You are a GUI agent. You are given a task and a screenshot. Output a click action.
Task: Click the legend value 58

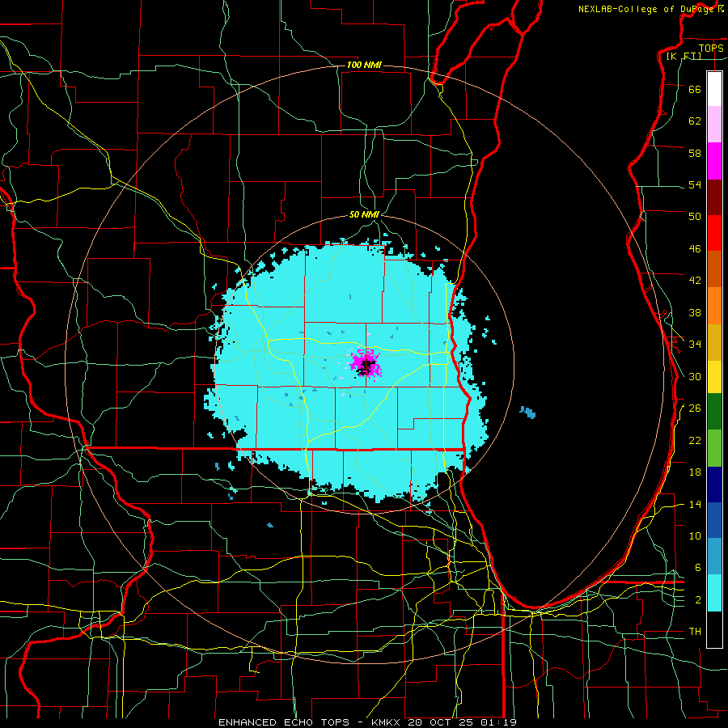pyautogui.click(x=695, y=153)
